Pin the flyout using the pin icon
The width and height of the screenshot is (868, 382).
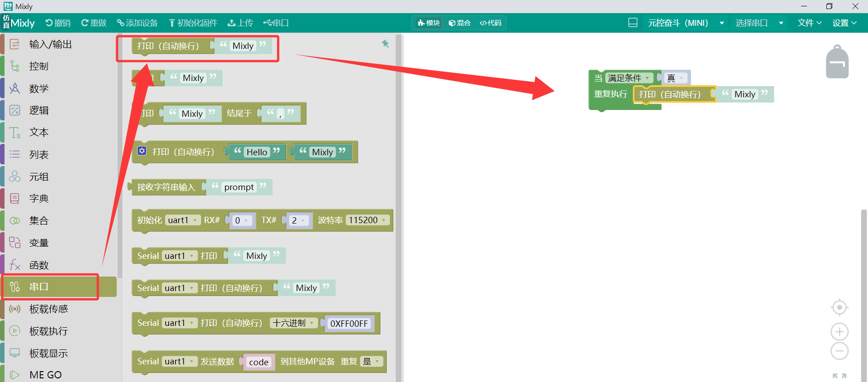(385, 43)
